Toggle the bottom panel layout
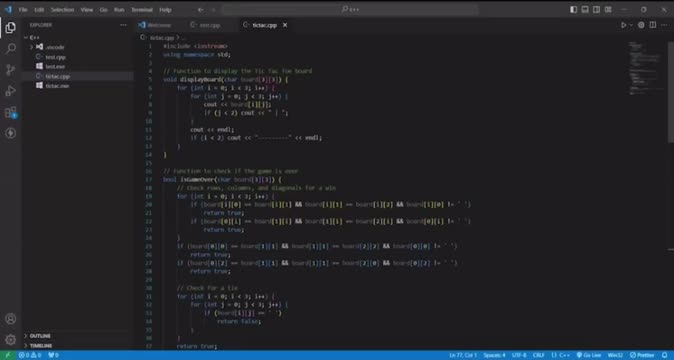674x360 pixels. pyautogui.click(x=585, y=9)
